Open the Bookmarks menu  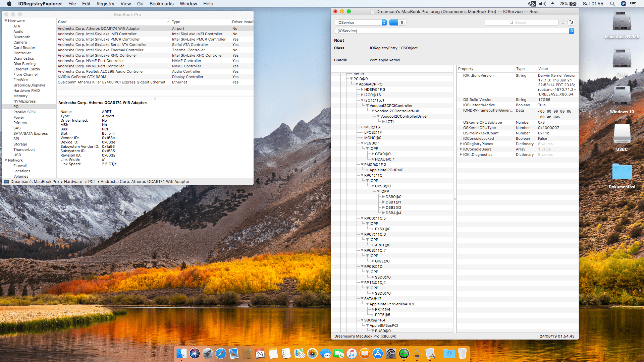coord(161,4)
